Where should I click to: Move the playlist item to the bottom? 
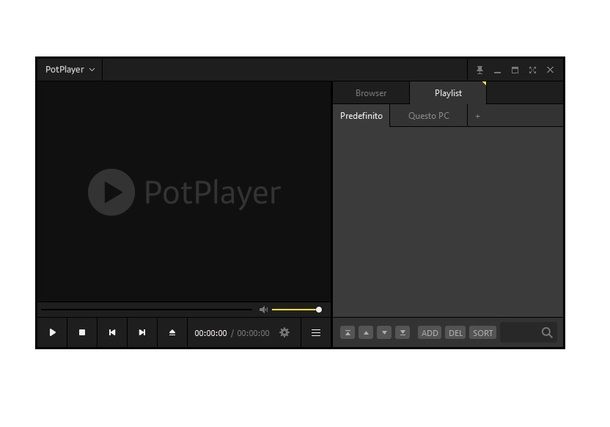click(x=403, y=333)
